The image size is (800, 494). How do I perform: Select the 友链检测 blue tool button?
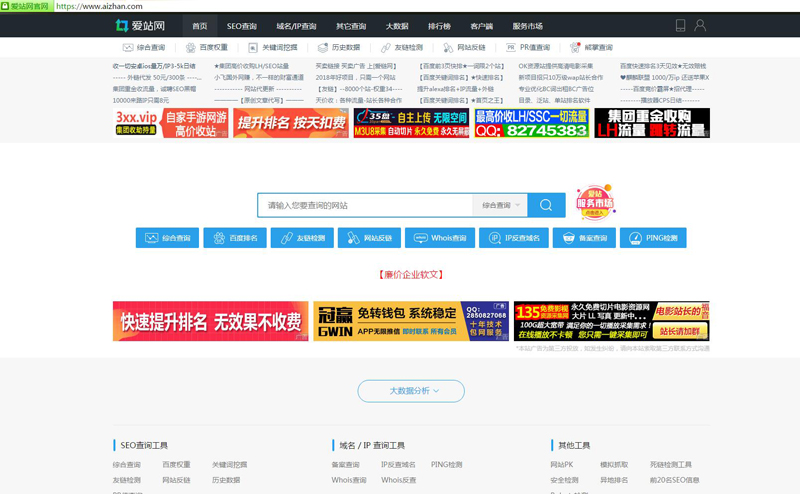(x=303, y=238)
